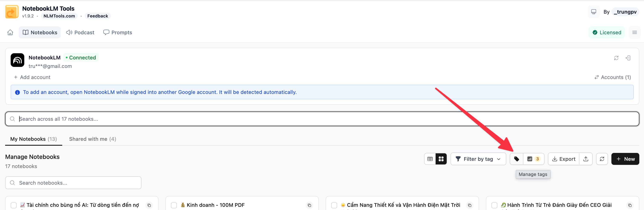Click the orange NotebookLM Tools logo
Viewport: 644px width, 210px height.
click(x=12, y=12)
